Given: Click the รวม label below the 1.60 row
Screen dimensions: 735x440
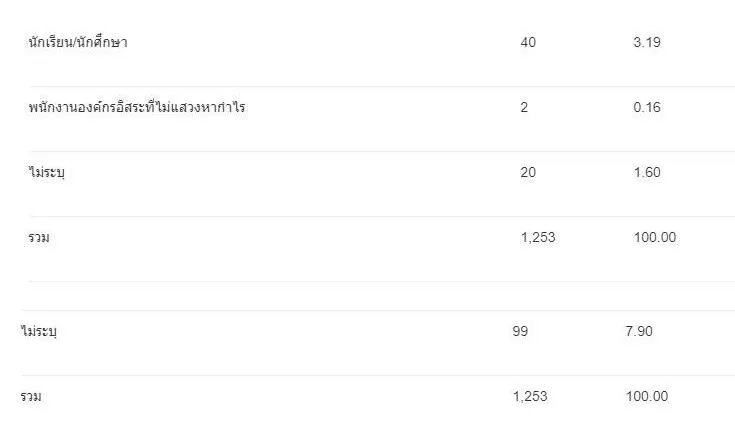Looking at the screenshot, I should click(39, 238).
